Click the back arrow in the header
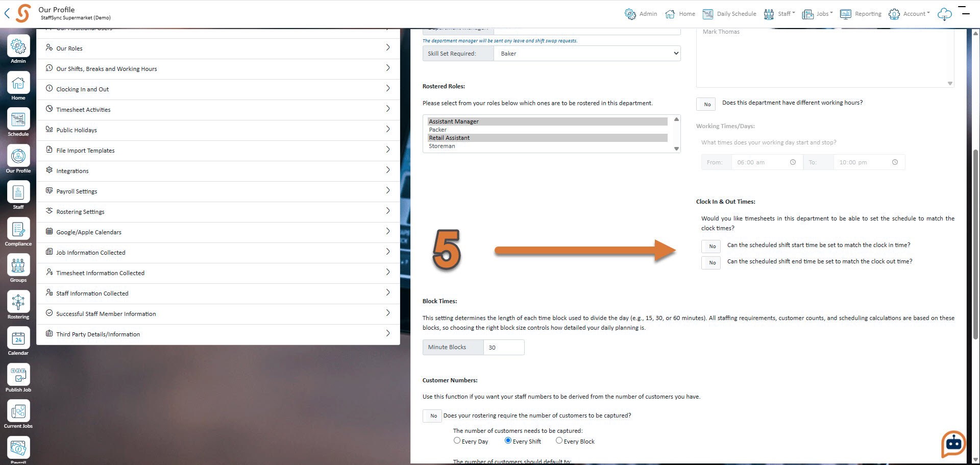The width and height of the screenshot is (980, 465). (x=7, y=14)
